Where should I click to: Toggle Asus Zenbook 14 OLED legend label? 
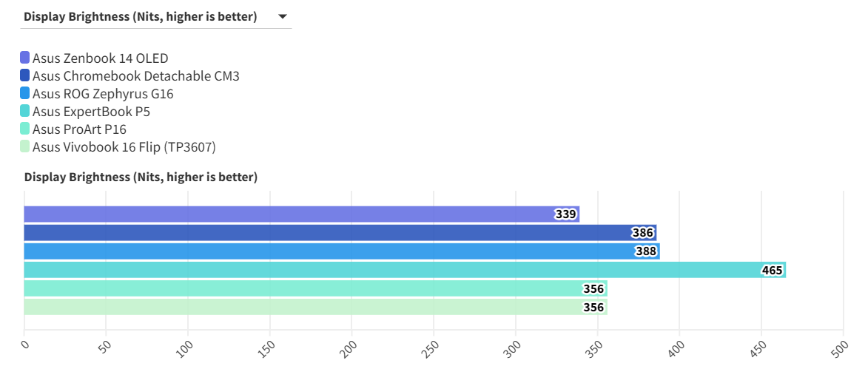tap(100, 58)
